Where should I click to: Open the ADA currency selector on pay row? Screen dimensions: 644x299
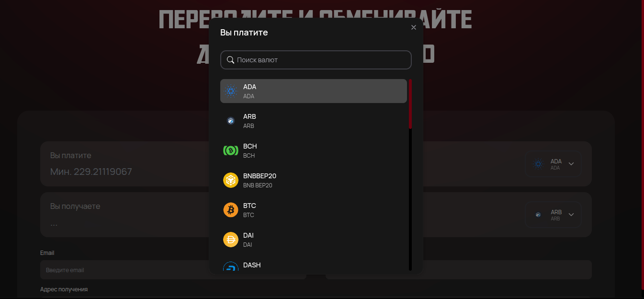pos(553,164)
